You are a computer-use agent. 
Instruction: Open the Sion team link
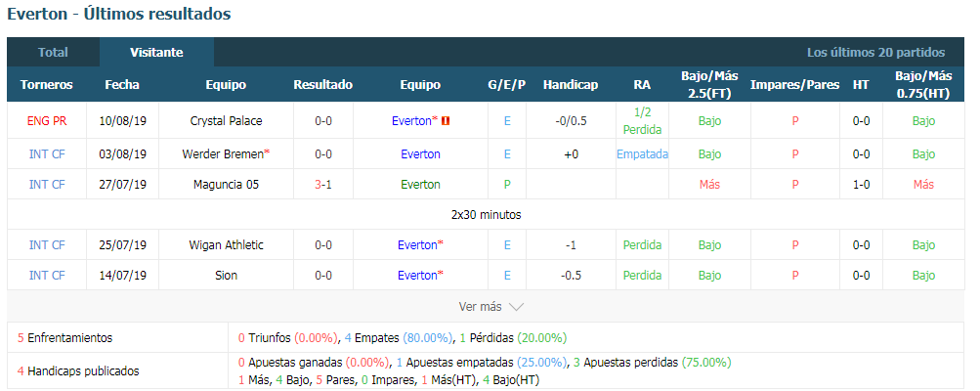(x=226, y=276)
